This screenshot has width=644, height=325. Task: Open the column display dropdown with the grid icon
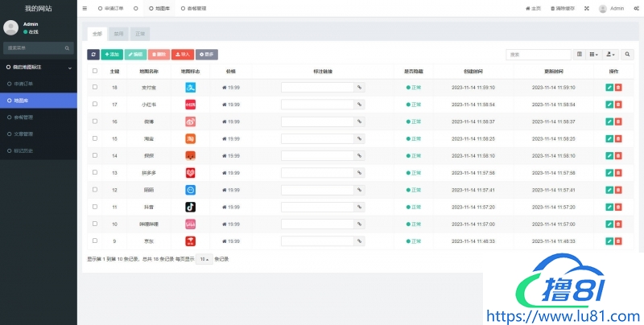click(594, 55)
